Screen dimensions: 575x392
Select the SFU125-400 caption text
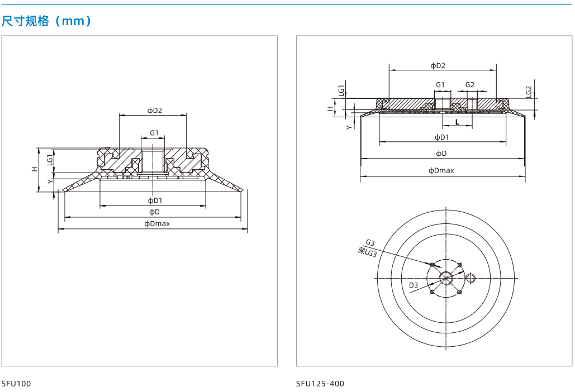tap(320, 384)
